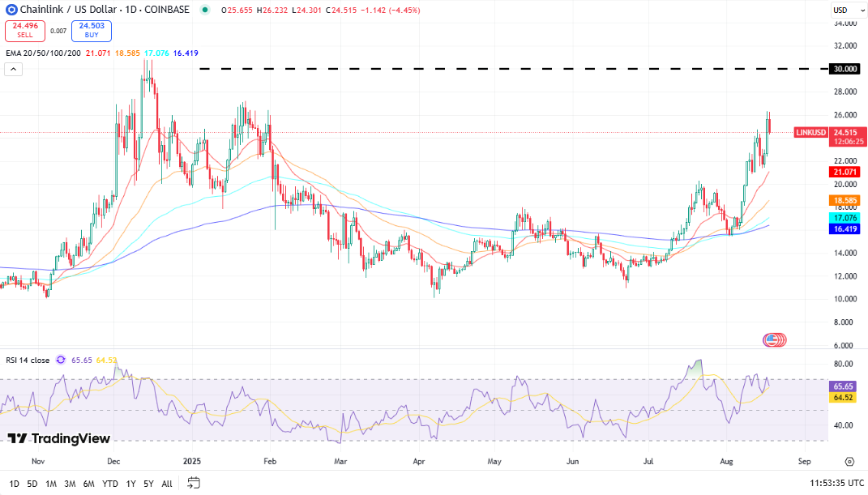Click the 26.000 price axis label

point(846,115)
